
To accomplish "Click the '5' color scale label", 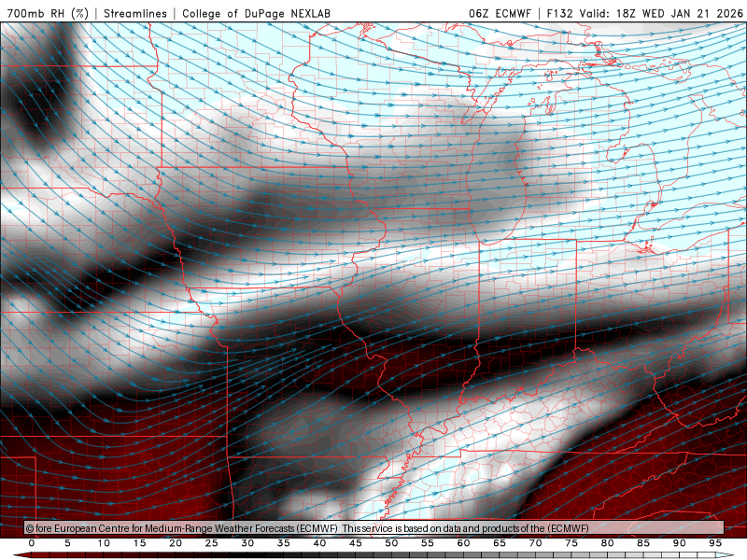I will pos(67,543).
